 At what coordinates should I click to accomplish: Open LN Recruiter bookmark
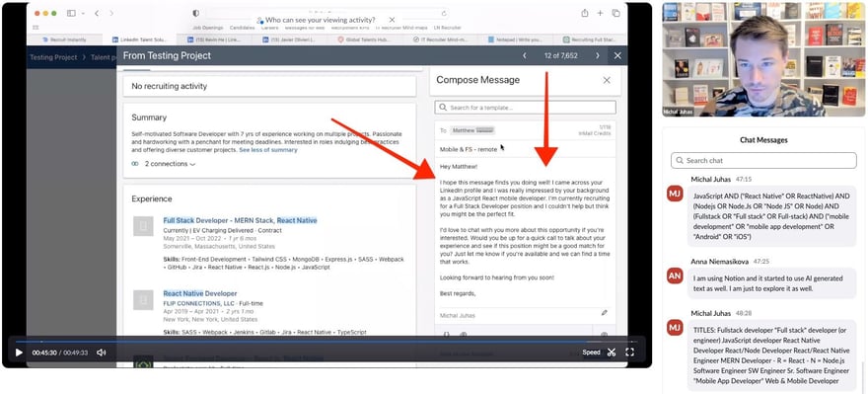tap(447, 28)
